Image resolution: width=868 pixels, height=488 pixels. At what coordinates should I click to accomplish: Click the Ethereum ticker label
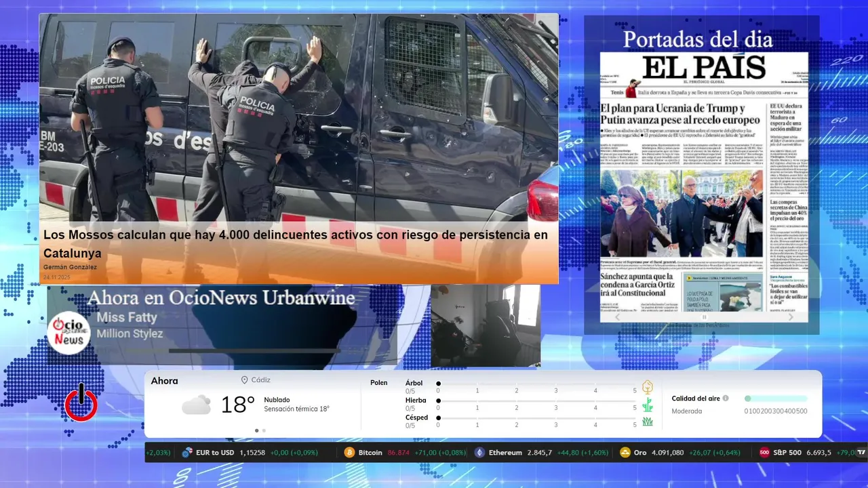(505, 452)
